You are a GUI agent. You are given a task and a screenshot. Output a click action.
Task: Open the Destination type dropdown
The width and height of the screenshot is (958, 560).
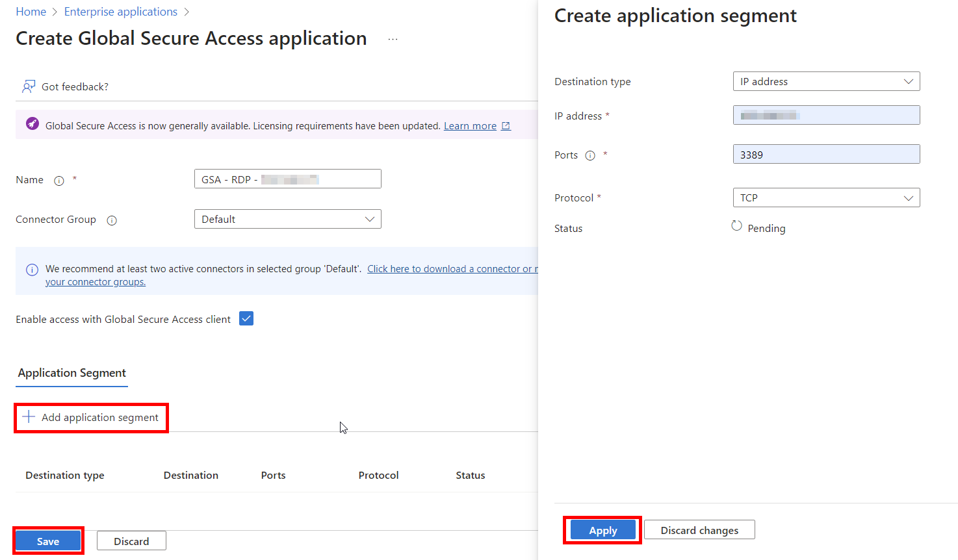pyautogui.click(x=827, y=81)
